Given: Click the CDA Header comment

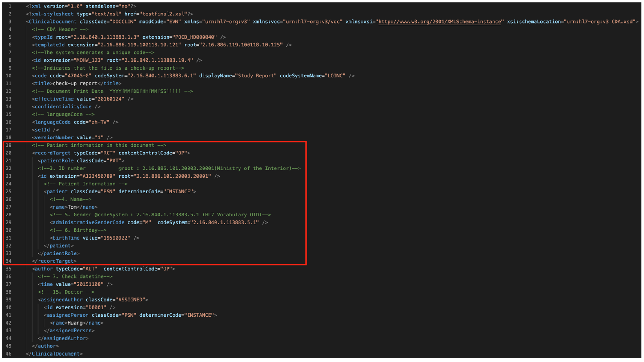Looking at the screenshot, I should coord(60,30).
